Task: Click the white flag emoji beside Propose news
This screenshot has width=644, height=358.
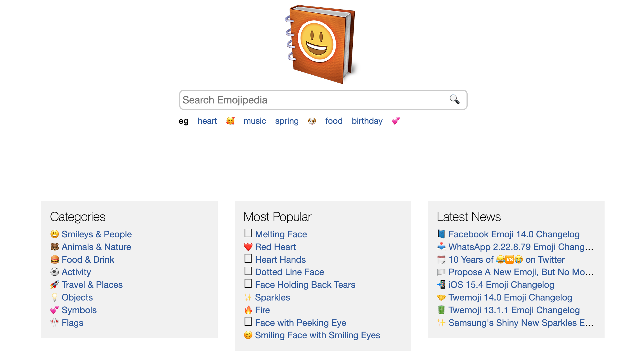Action: click(441, 272)
